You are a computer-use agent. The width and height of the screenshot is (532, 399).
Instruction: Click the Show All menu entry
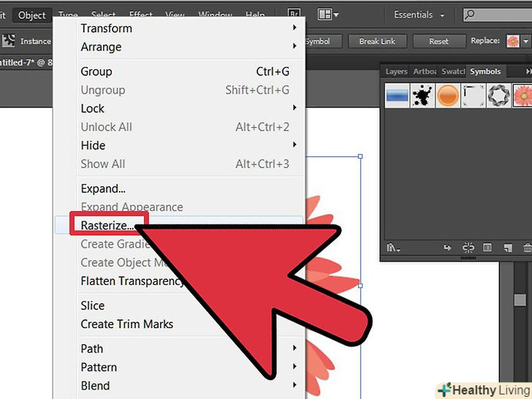coord(180,164)
